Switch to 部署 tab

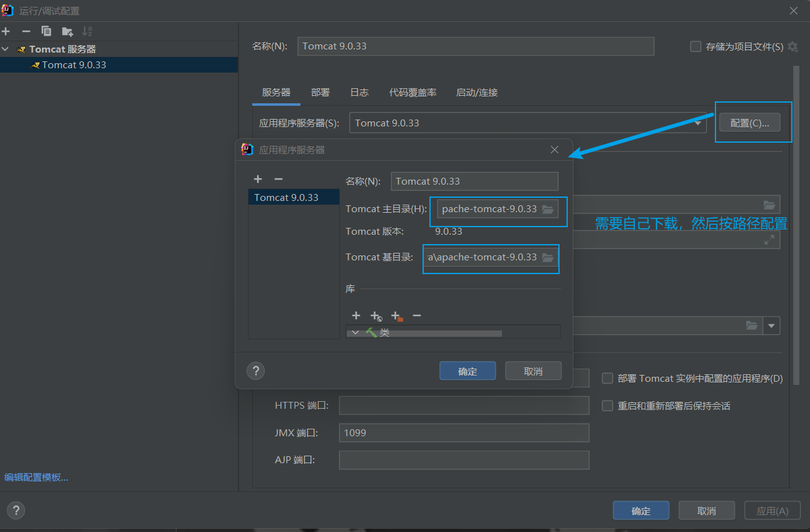320,92
